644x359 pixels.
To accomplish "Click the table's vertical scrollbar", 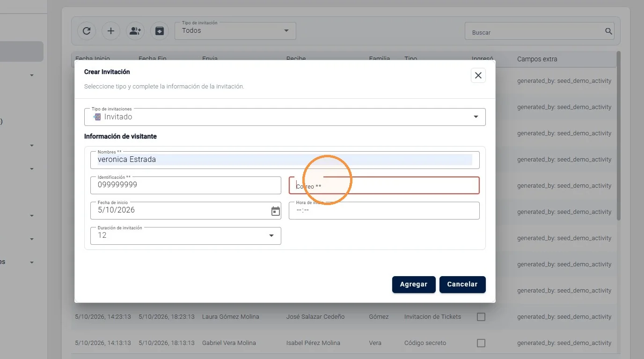I will (619, 136).
